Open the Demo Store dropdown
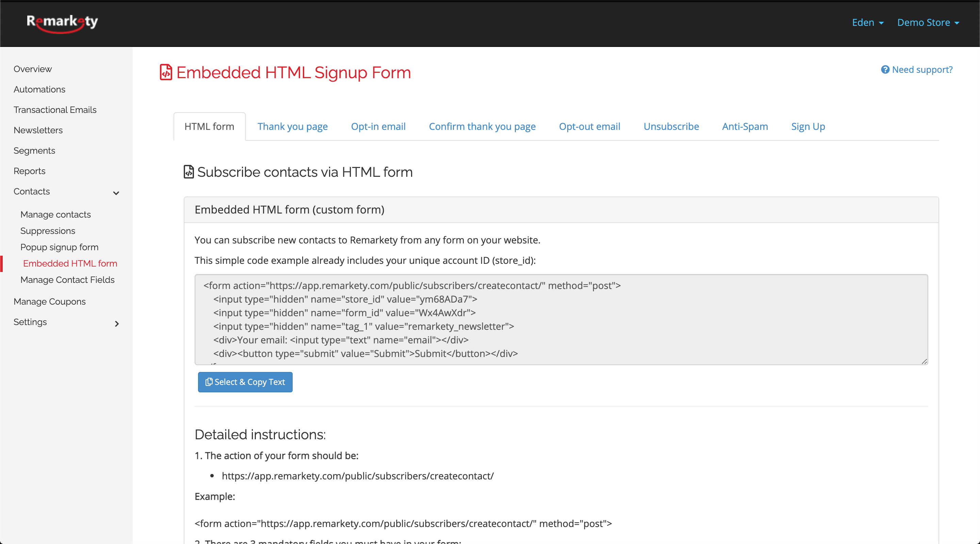 (928, 22)
